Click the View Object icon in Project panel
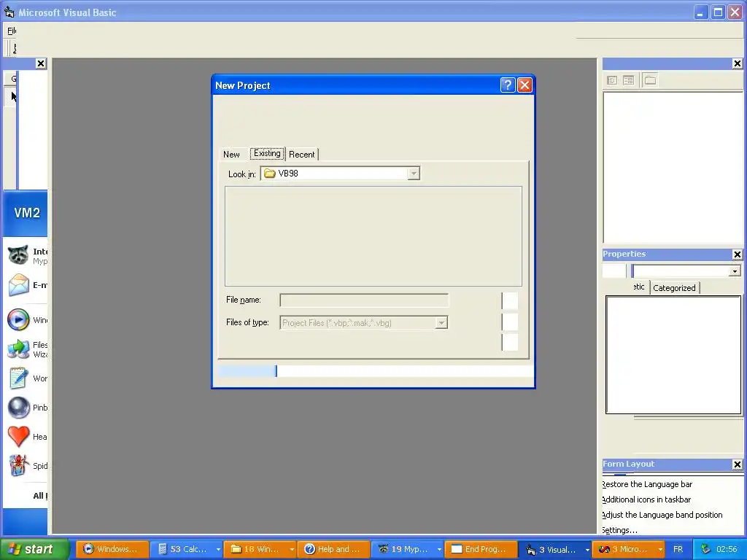 (628, 80)
